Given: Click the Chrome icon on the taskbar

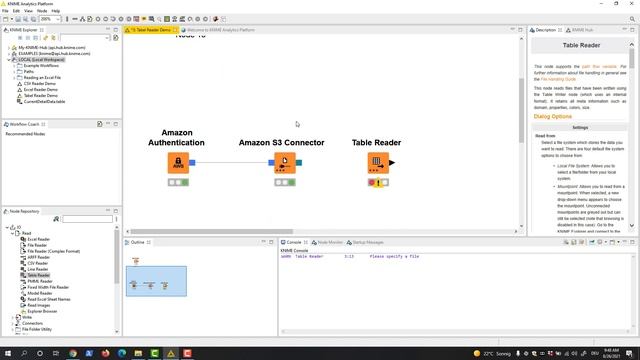Looking at the screenshot, I should point(73,353).
